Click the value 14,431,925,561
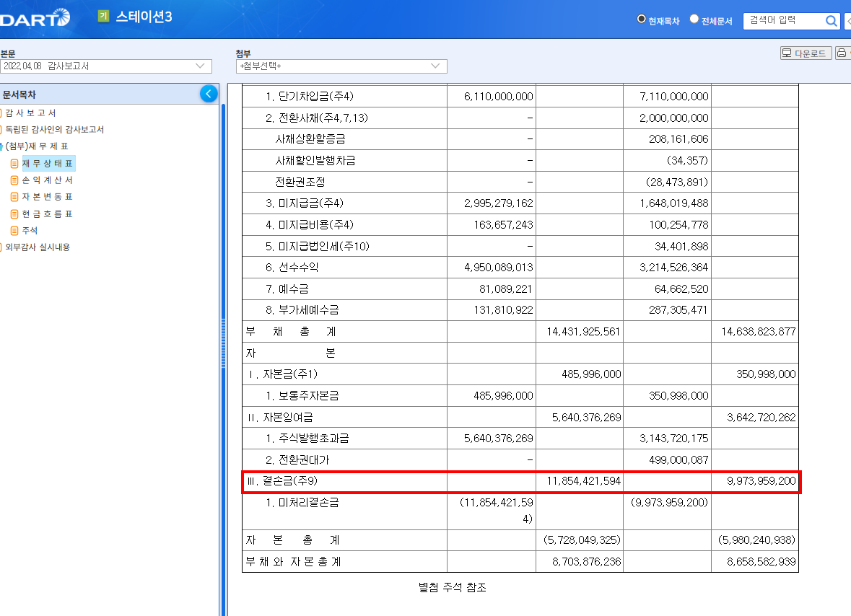 click(x=583, y=331)
